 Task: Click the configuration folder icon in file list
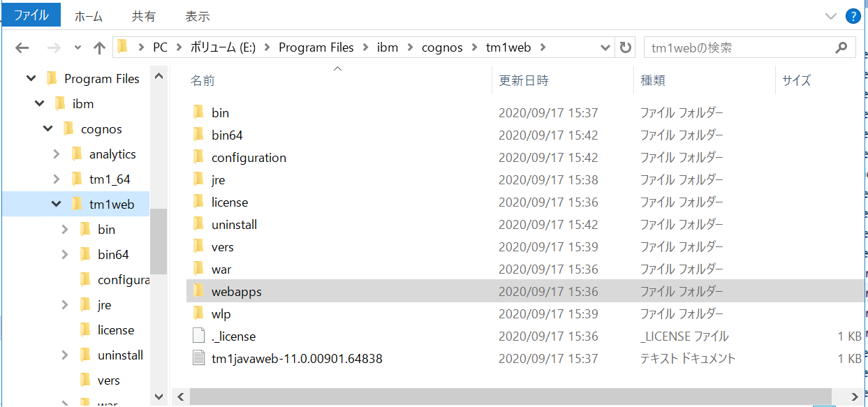click(199, 157)
